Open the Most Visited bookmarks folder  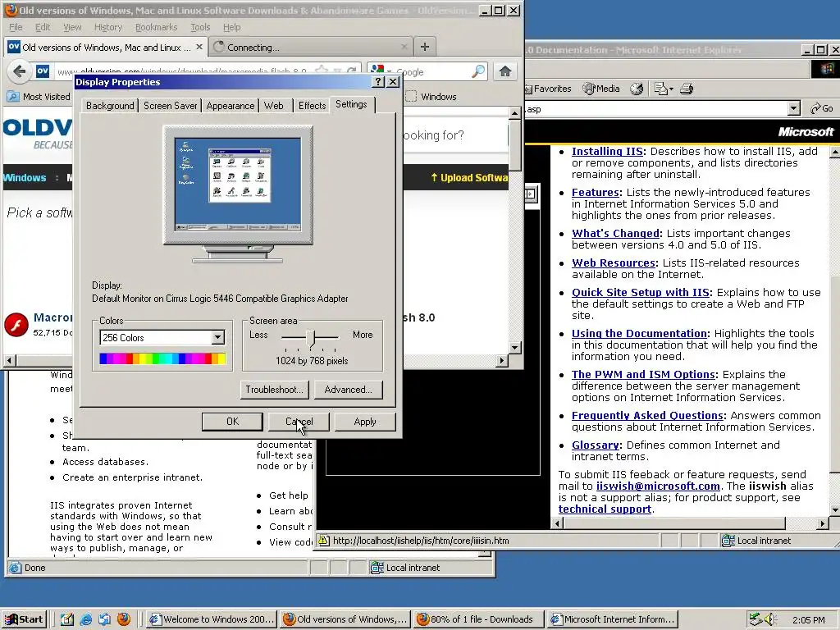[39, 97]
